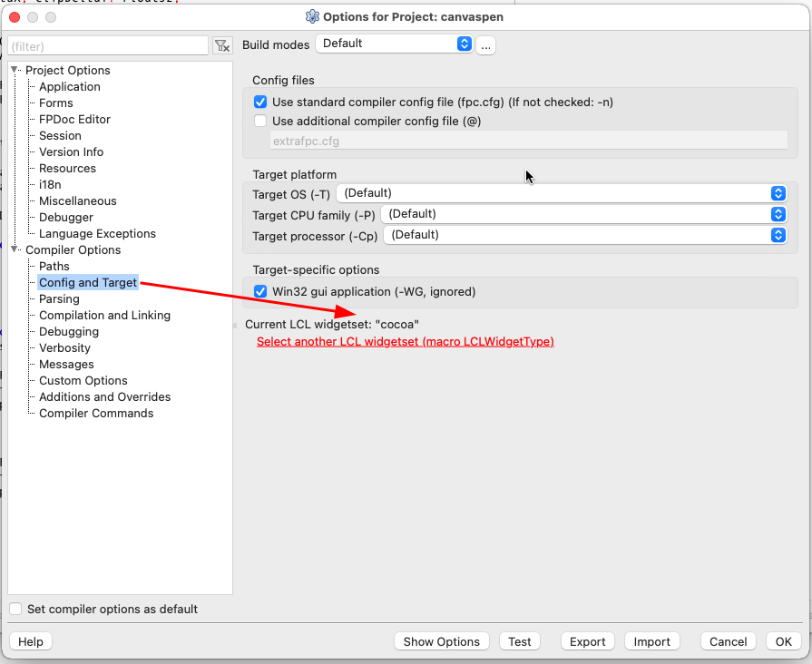Select Forms in the options tree
The image size is (812, 664).
point(56,103)
